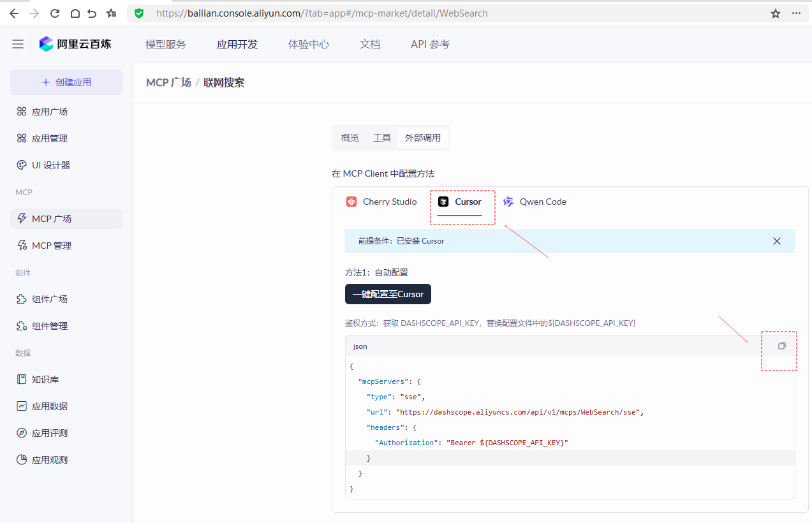Copy the json config code
This screenshot has height=523, width=812.
pyautogui.click(x=782, y=346)
